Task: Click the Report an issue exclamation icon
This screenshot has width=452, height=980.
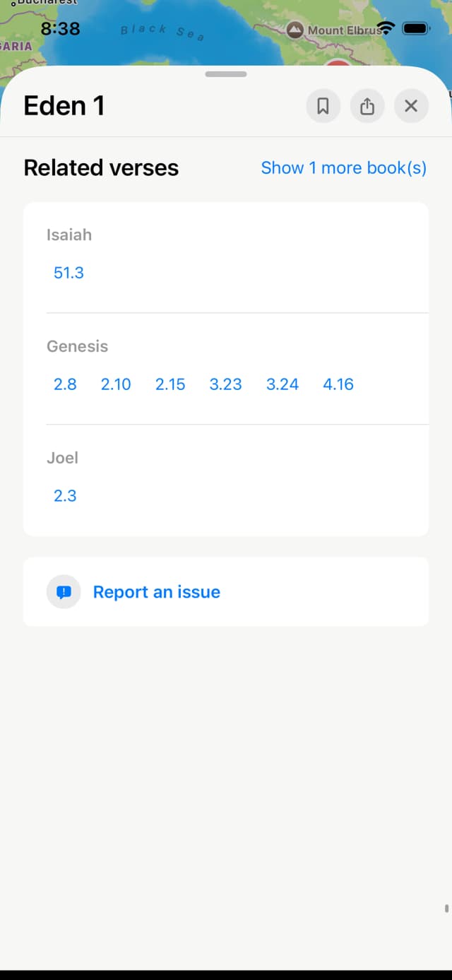Action: click(x=63, y=591)
